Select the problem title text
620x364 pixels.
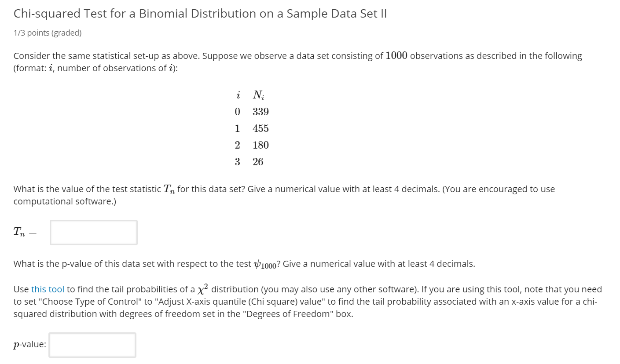(x=200, y=14)
